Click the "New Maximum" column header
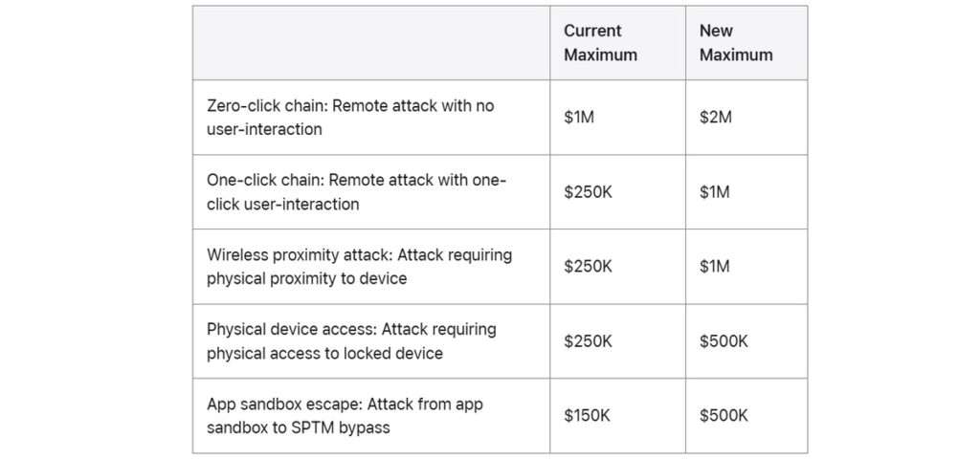The height and width of the screenshot is (459, 980). [x=736, y=43]
